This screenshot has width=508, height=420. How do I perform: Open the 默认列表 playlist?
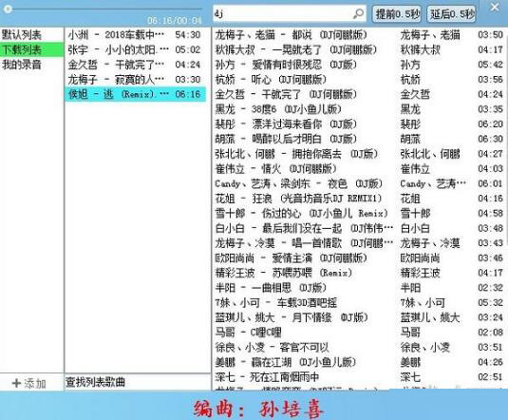pyautogui.click(x=31, y=35)
